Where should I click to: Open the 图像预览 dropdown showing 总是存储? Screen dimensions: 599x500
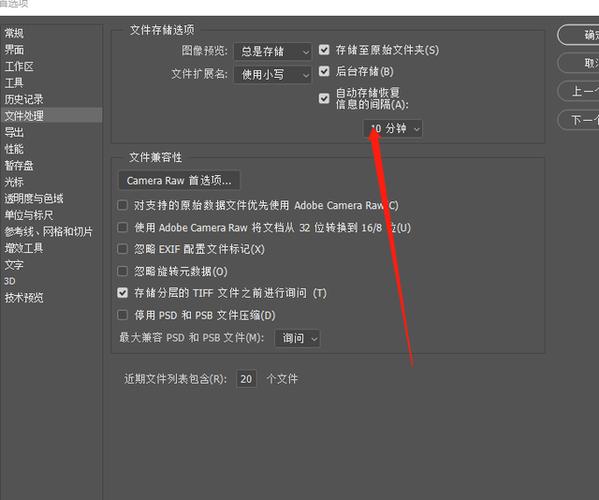(273, 52)
